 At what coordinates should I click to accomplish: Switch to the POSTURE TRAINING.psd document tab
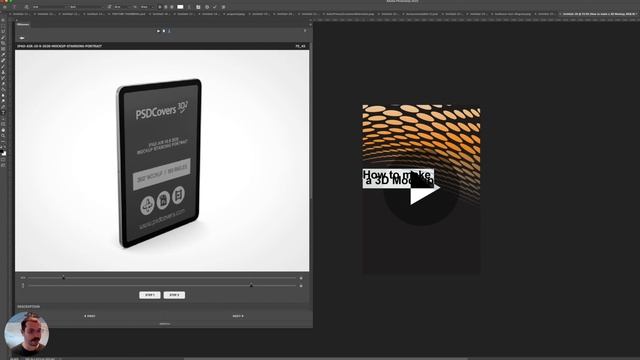[129, 14]
